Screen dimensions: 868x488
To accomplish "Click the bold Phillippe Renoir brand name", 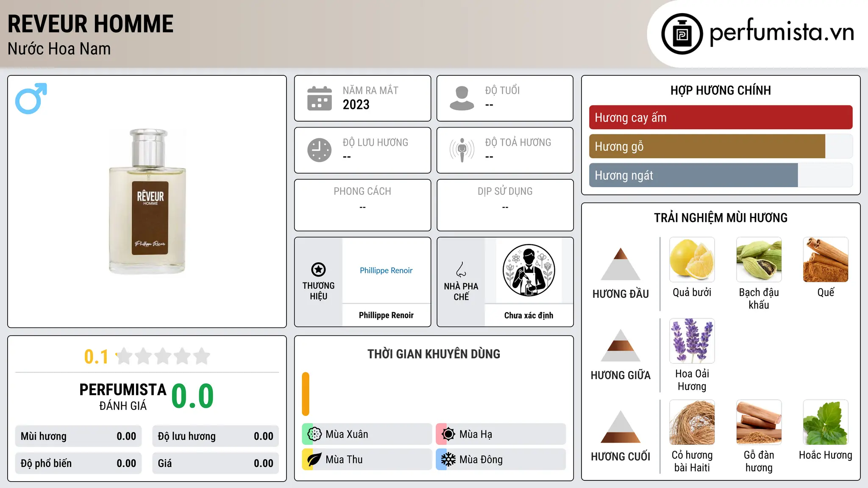I will pos(386,315).
